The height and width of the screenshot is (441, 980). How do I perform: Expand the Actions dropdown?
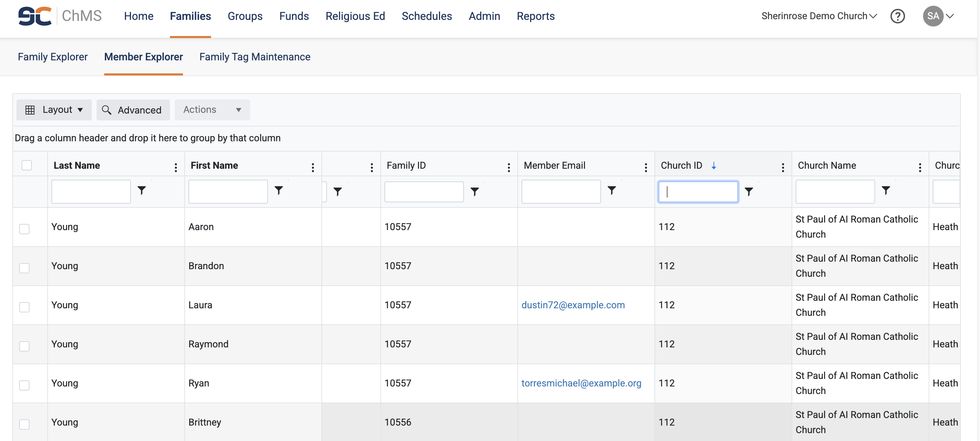(212, 110)
